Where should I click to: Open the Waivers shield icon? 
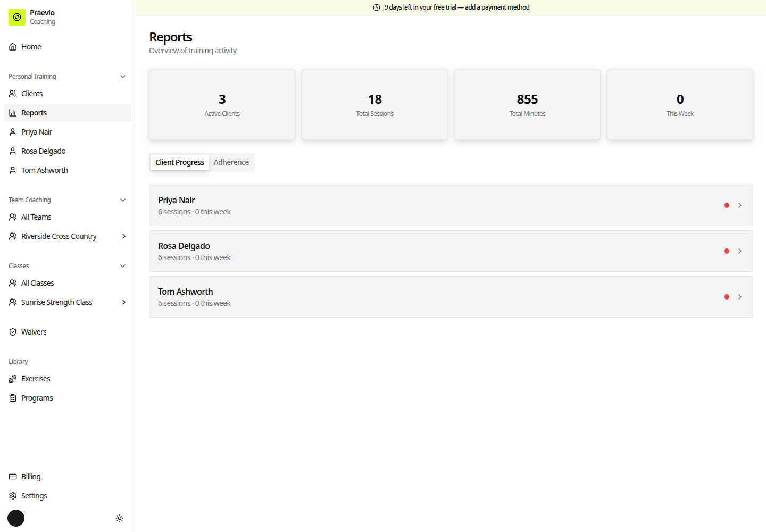(x=13, y=332)
